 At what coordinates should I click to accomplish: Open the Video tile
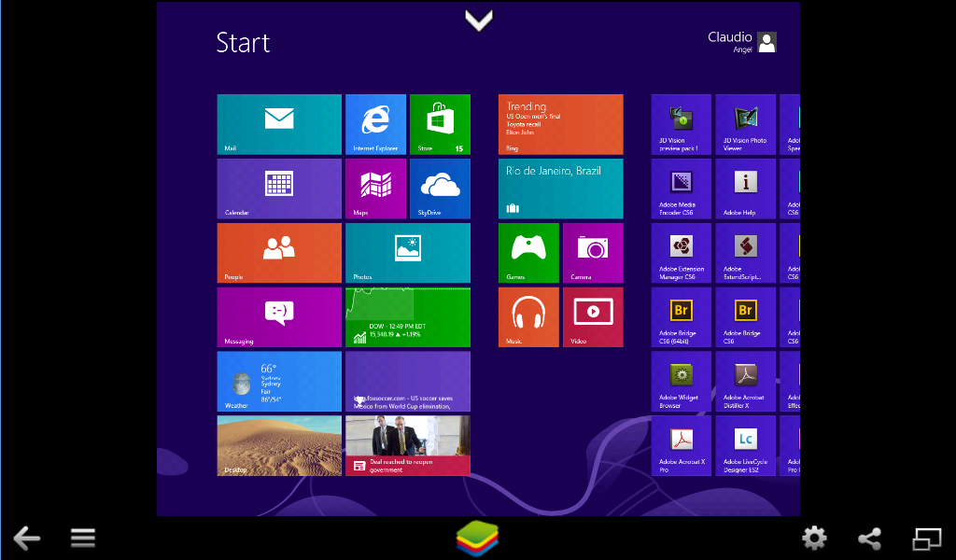tap(593, 317)
